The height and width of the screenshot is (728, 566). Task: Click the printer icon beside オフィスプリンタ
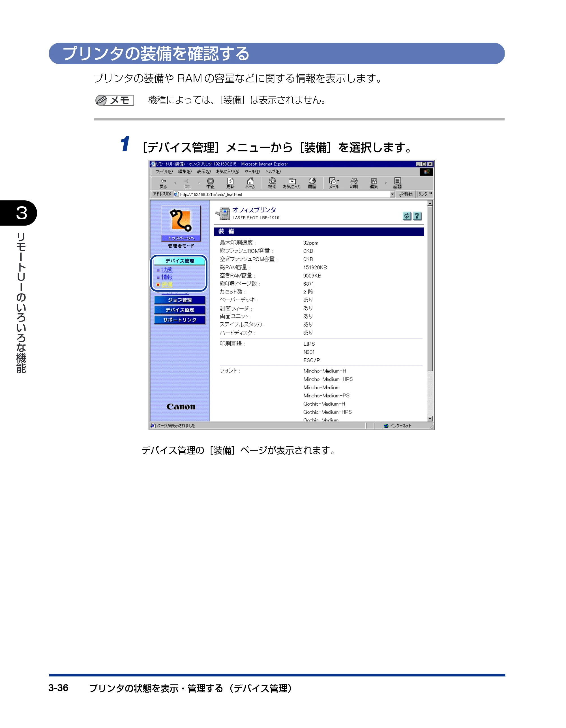[223, 214]
